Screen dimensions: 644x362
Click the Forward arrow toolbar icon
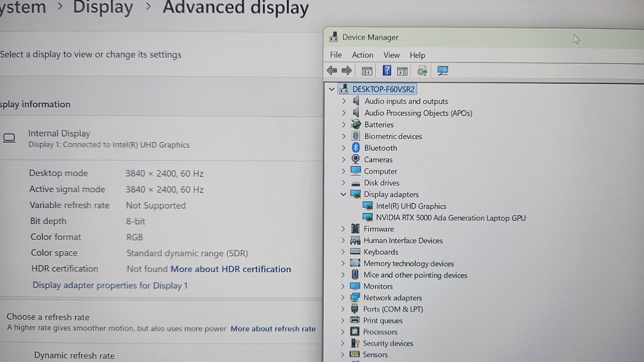coord(347,71)
